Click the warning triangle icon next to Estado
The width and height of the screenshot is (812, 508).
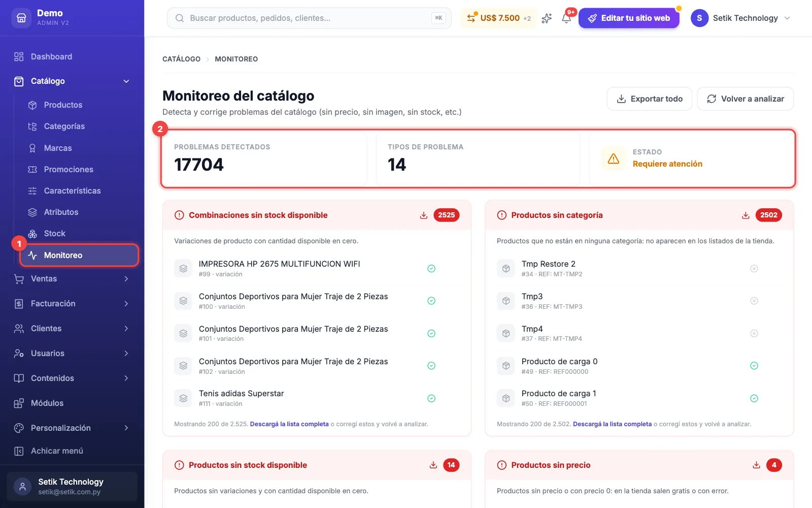point(614,158)
